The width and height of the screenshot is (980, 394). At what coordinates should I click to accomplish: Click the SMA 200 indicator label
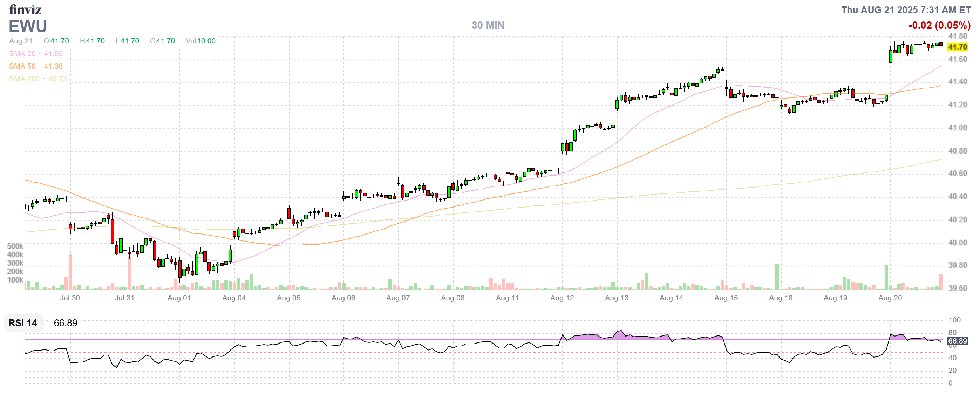click(24, 79)
